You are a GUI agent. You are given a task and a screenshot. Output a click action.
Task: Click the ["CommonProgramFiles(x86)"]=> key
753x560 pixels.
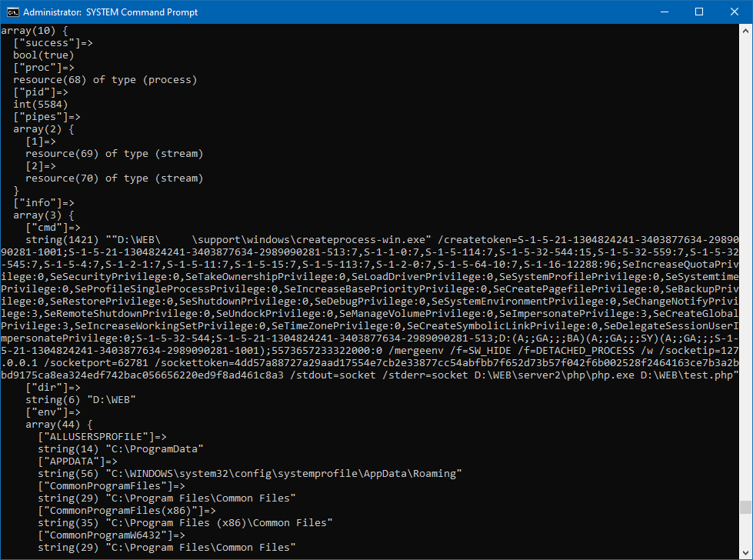pos(127,511)
